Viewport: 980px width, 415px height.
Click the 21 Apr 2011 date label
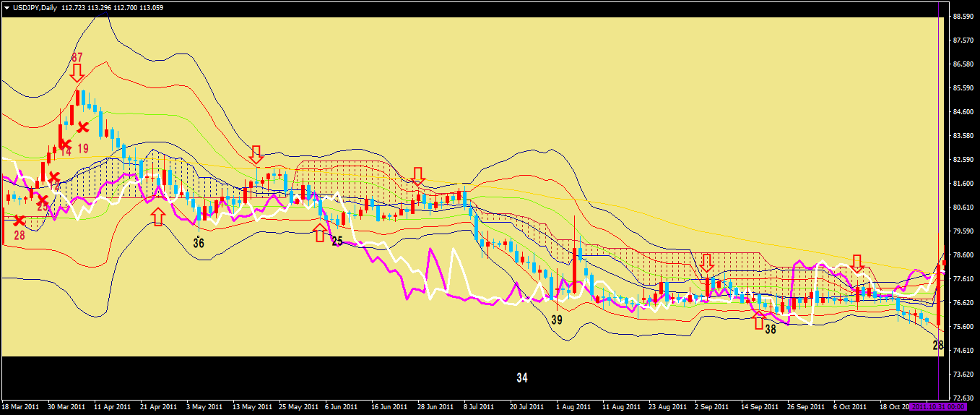[159, 407]
